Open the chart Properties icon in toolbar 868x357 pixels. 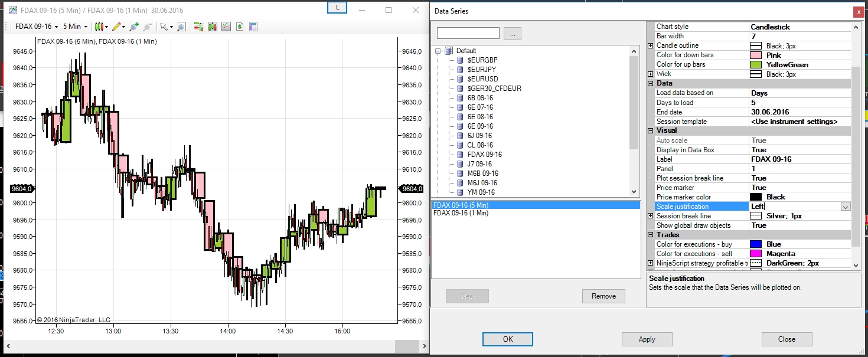[253, 27]
